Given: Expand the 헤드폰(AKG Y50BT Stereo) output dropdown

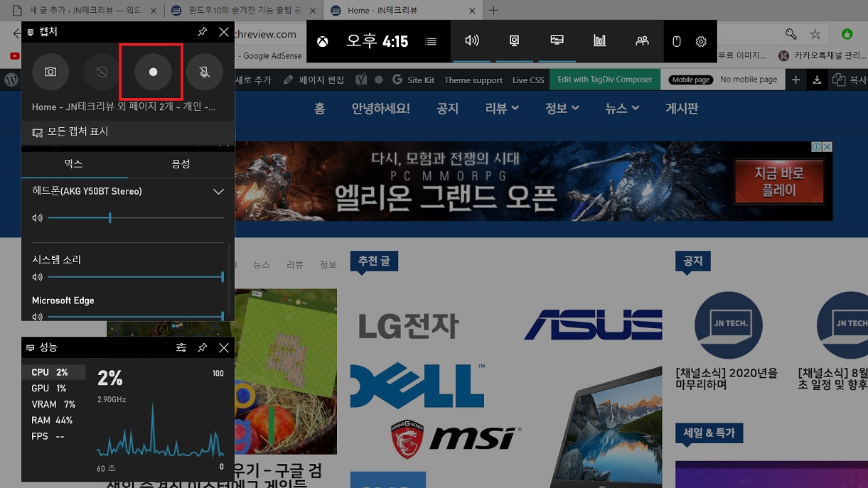Looking at the screenshot, I should [x=219, y=192].
